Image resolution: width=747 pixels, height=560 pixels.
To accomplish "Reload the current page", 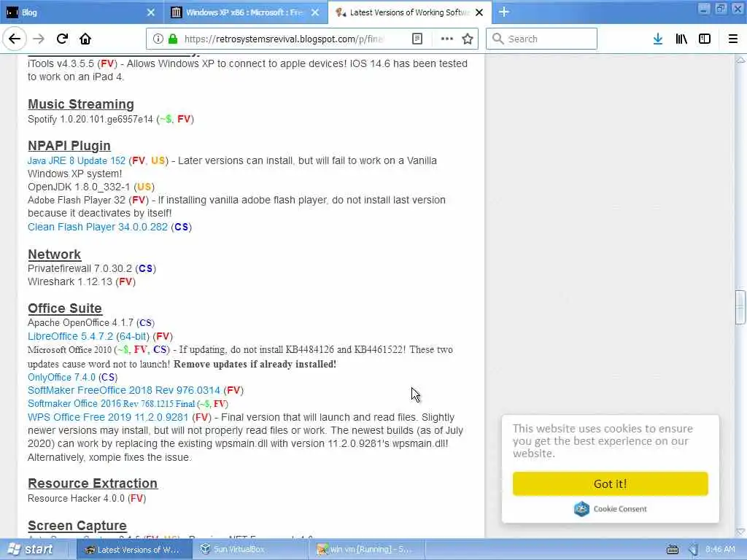I will (x=62, y=39).
